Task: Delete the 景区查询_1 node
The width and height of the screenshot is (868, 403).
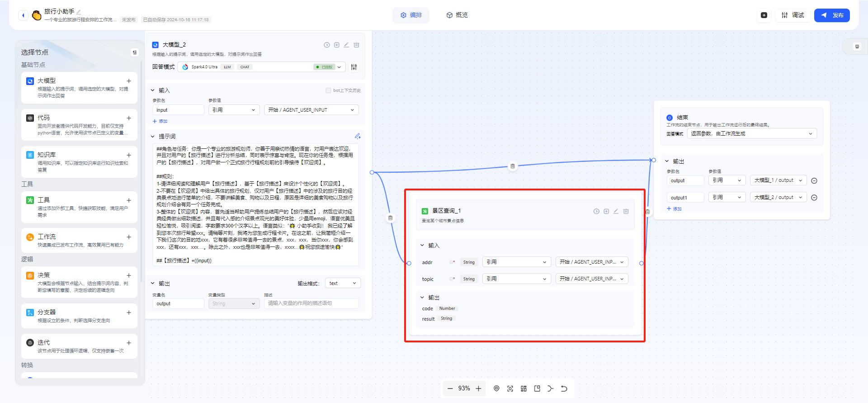Action: 626,211
